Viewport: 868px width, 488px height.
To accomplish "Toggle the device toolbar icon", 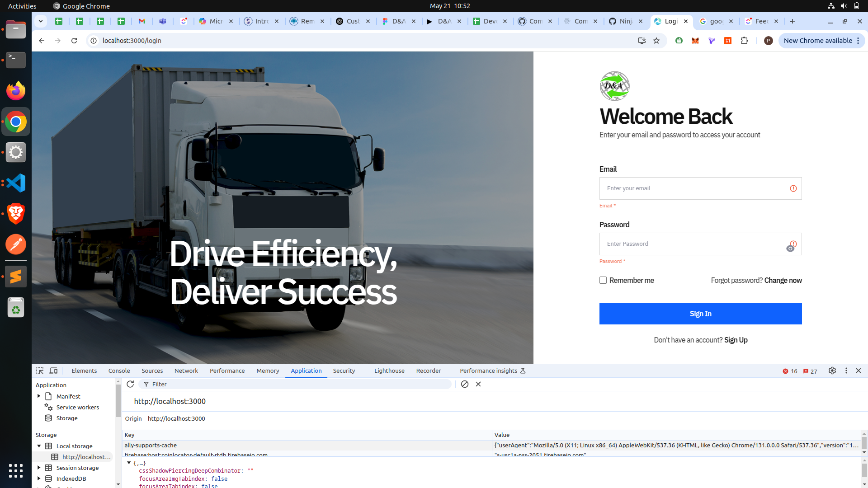I will 53,371.
